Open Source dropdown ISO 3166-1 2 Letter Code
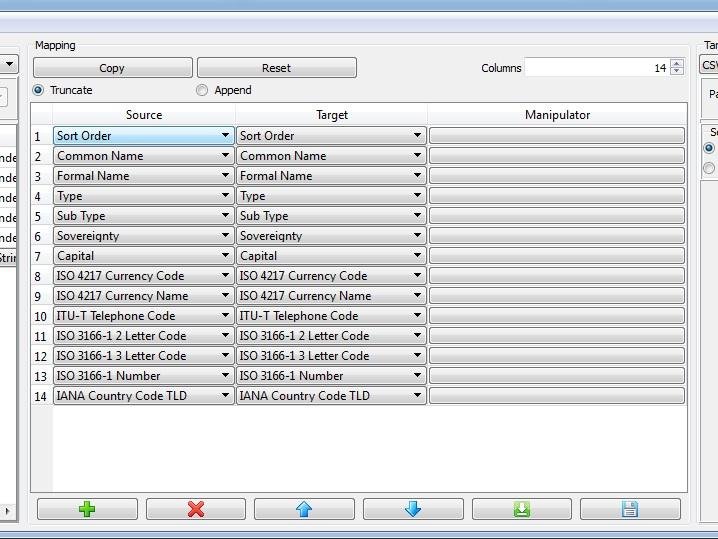 click(144, 336)
